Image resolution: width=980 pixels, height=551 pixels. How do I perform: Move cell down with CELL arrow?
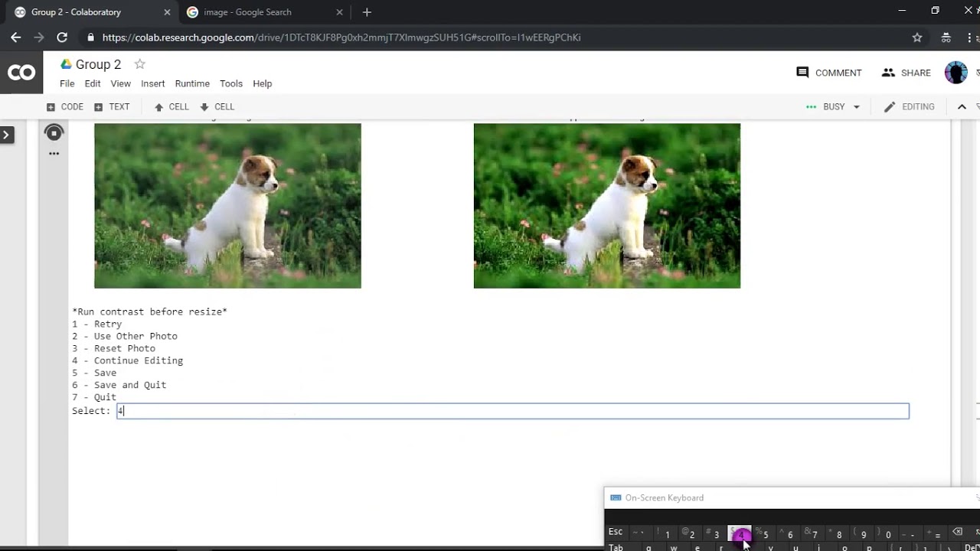(217, 107)
